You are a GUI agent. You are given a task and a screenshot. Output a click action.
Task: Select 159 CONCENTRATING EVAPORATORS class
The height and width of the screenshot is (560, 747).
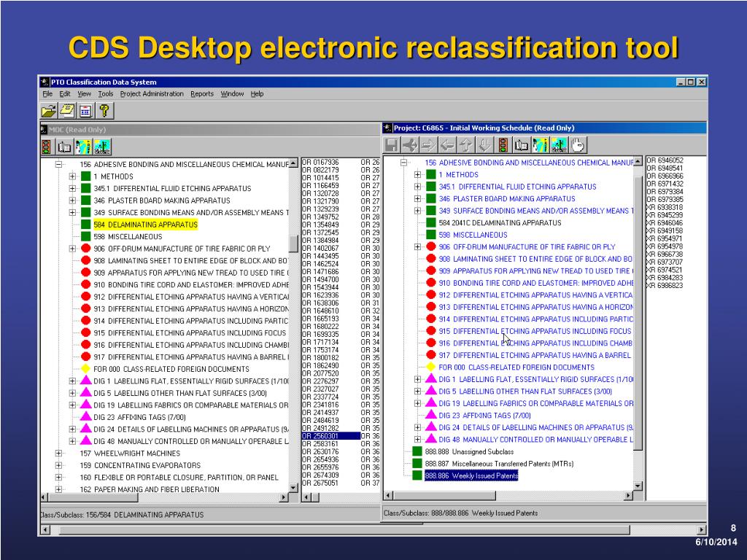(x=140, y=465)
